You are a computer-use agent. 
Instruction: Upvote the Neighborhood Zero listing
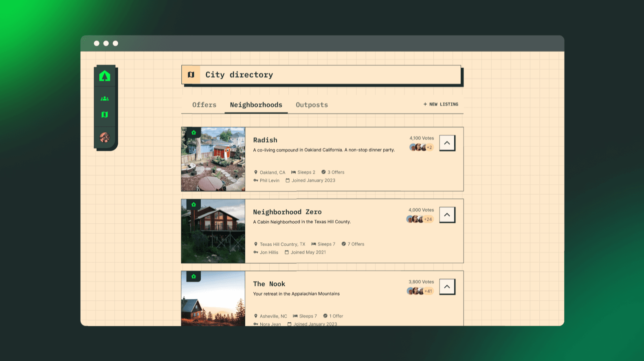coord(447,215)
